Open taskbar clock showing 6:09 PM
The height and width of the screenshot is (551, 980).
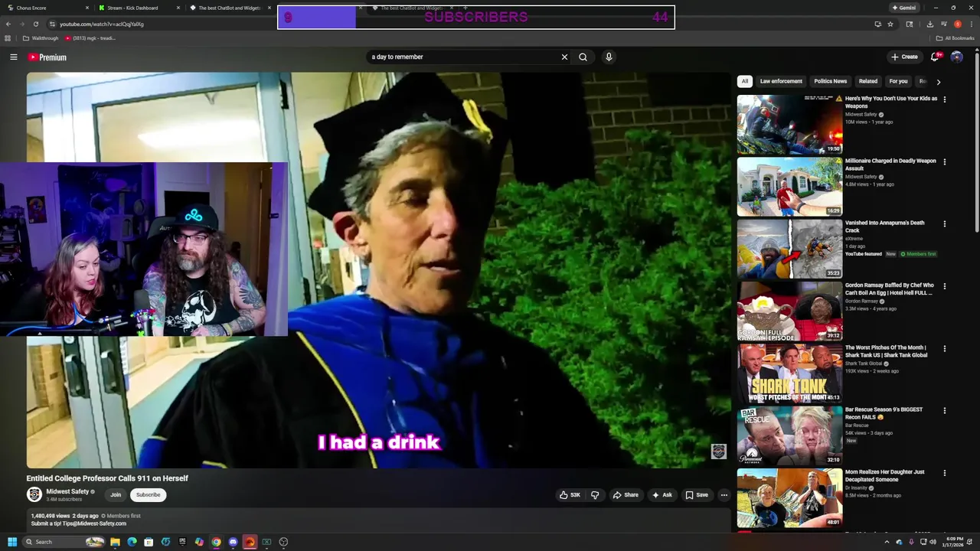pyautogui.click(x=954, y=542)
